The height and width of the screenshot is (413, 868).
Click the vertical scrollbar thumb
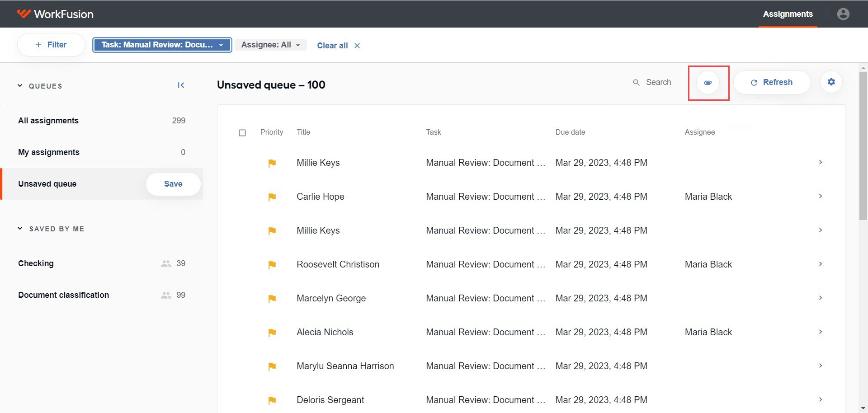click(863, 146)
